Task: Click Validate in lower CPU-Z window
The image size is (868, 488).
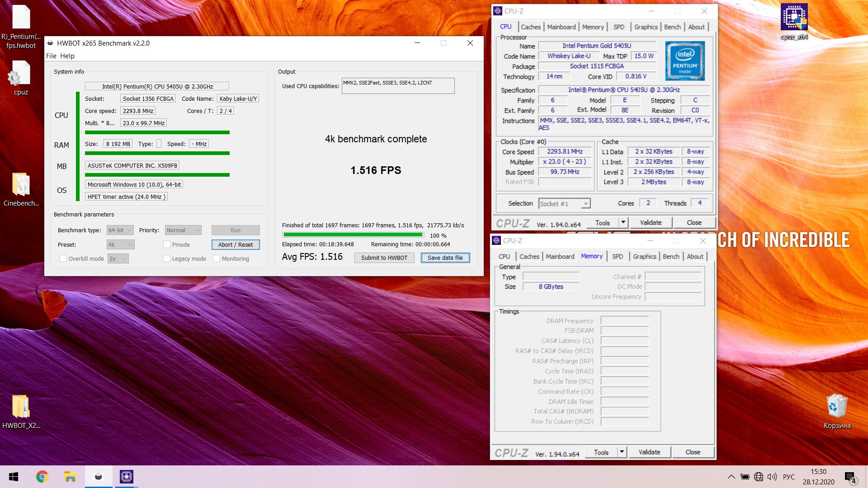Action: click(649, 452)
